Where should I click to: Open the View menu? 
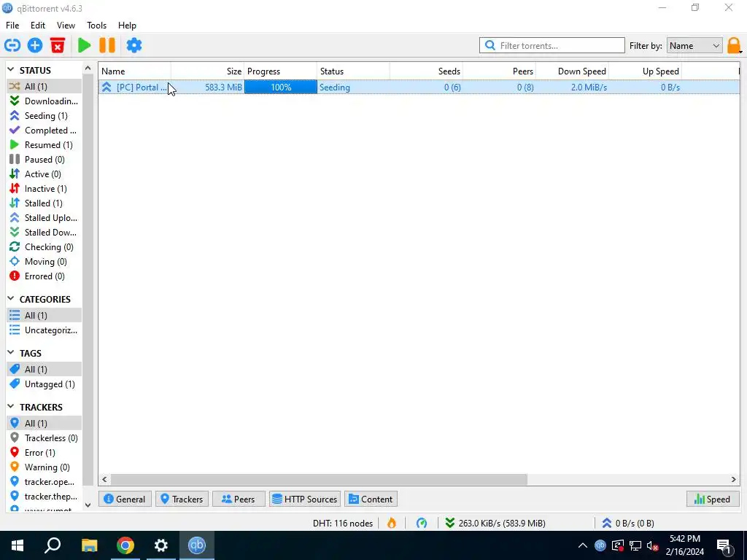coord(66,26)
